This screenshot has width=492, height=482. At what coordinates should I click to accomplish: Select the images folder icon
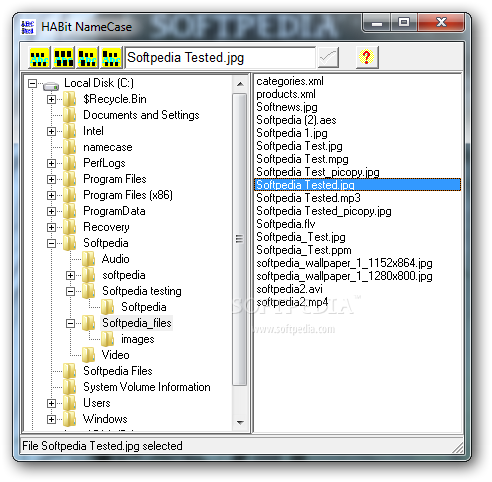pyautogui.click(x=108, y=339)
